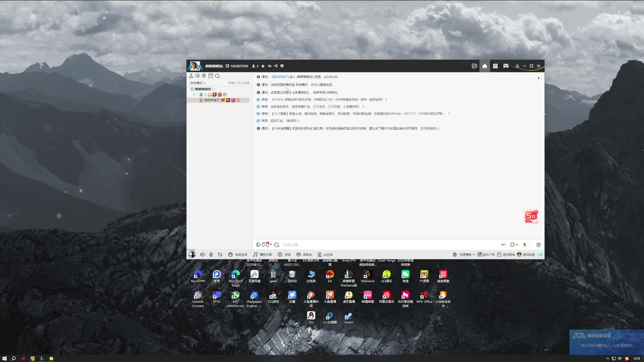
Task: Mute the speaker in bottom toolbar
Action: pyautogui.click(x=203, y=255)
